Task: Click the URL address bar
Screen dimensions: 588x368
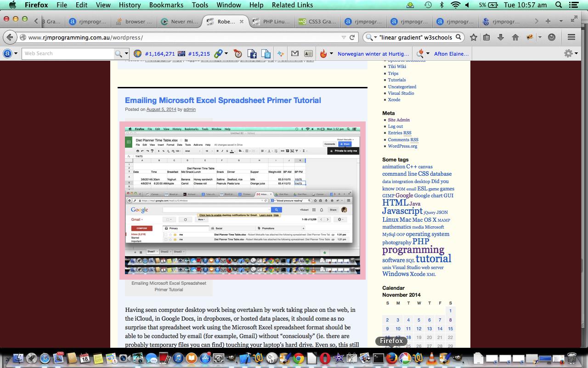Action: [x=184, y=37]
